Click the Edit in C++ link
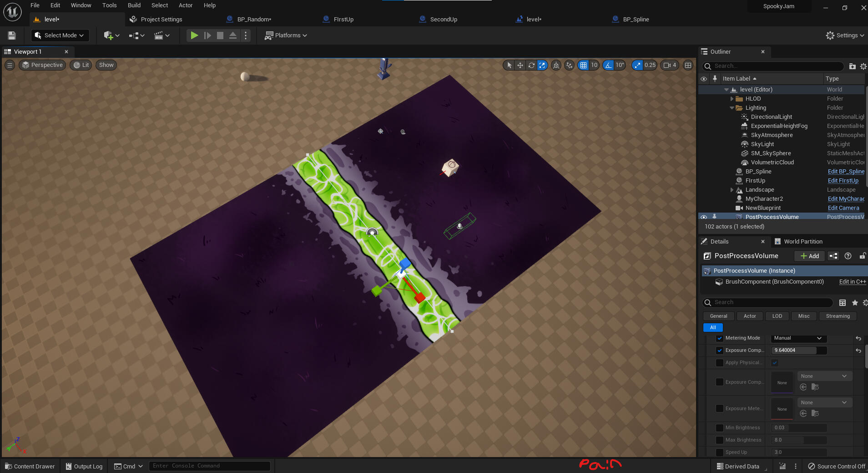 coord(853,282)
